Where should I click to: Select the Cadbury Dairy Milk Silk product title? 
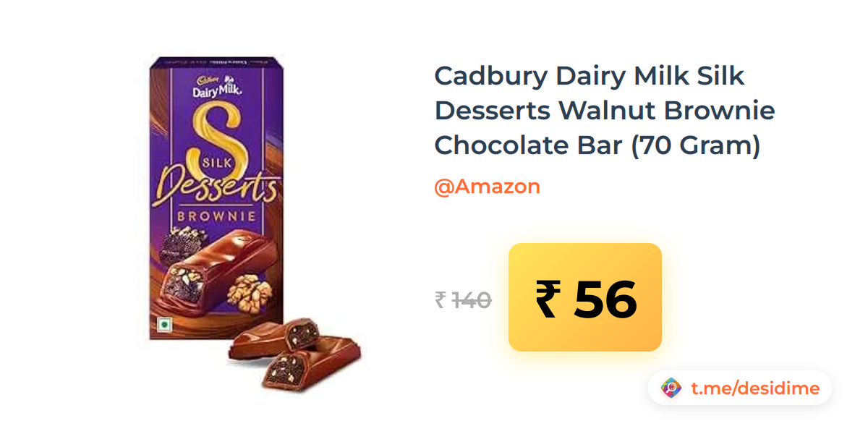[x=605, y=111]
